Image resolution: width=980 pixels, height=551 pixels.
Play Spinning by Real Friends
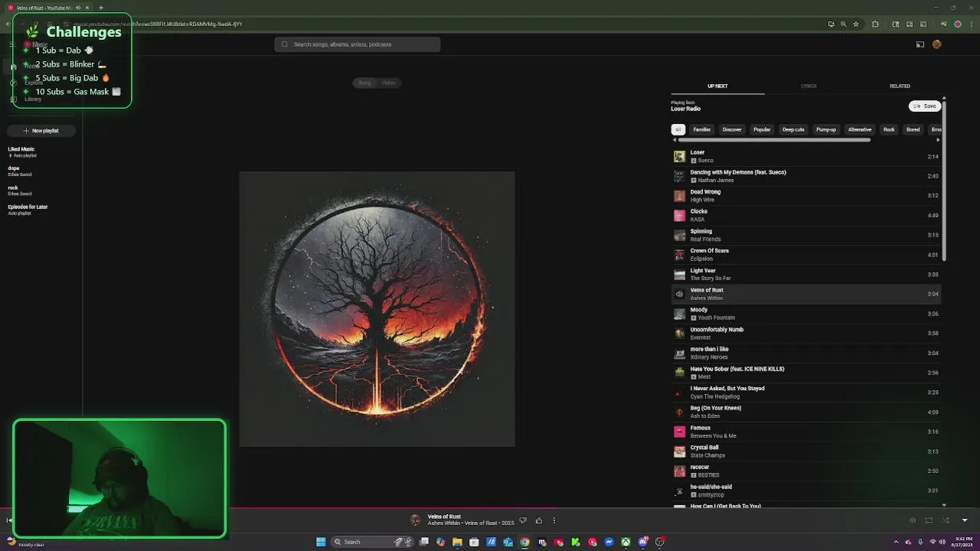[x=805, y=235]
